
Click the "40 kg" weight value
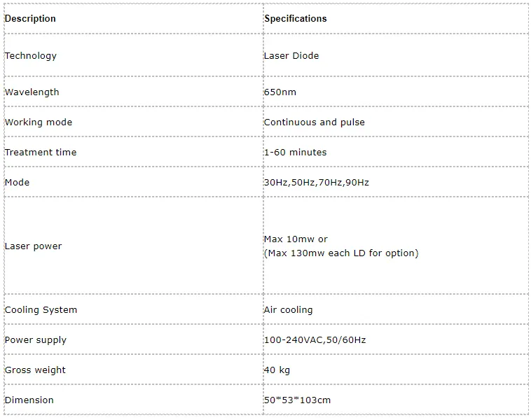(x=277, y=370)
